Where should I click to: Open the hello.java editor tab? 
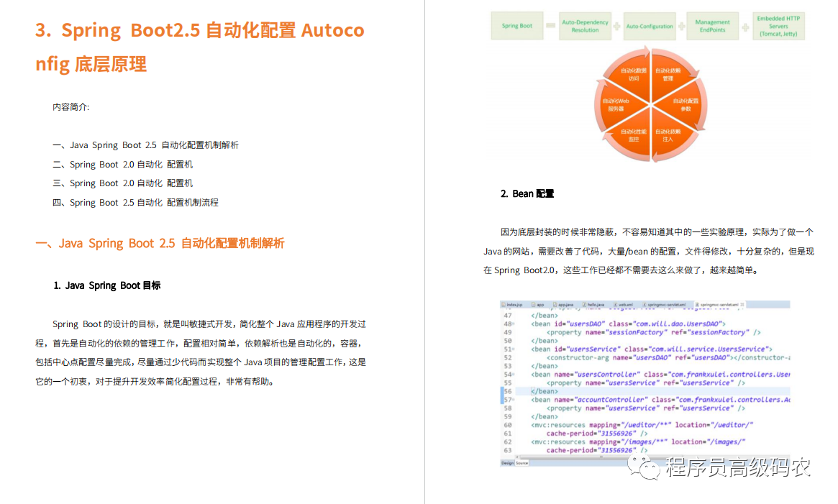[x=593, y=305]
